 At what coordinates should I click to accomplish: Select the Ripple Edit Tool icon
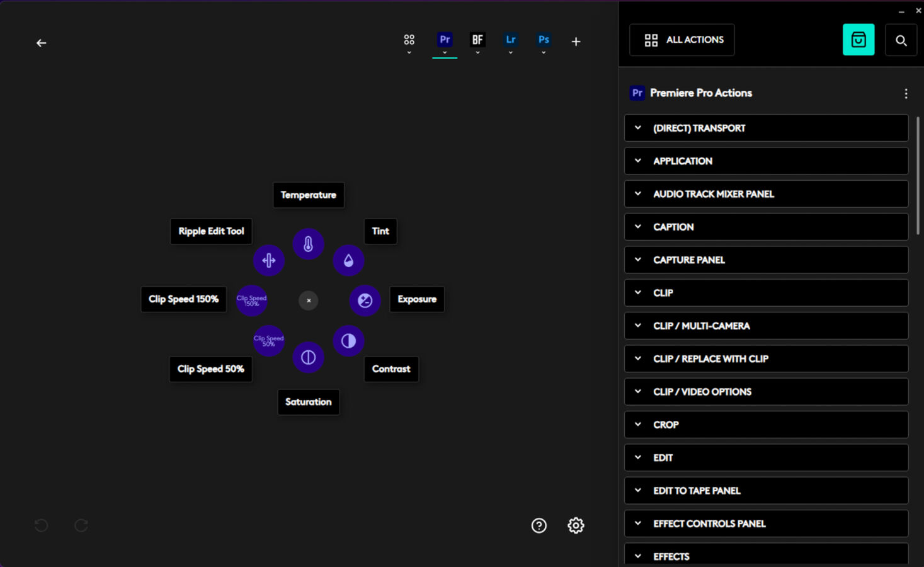(x=269, y=260)
